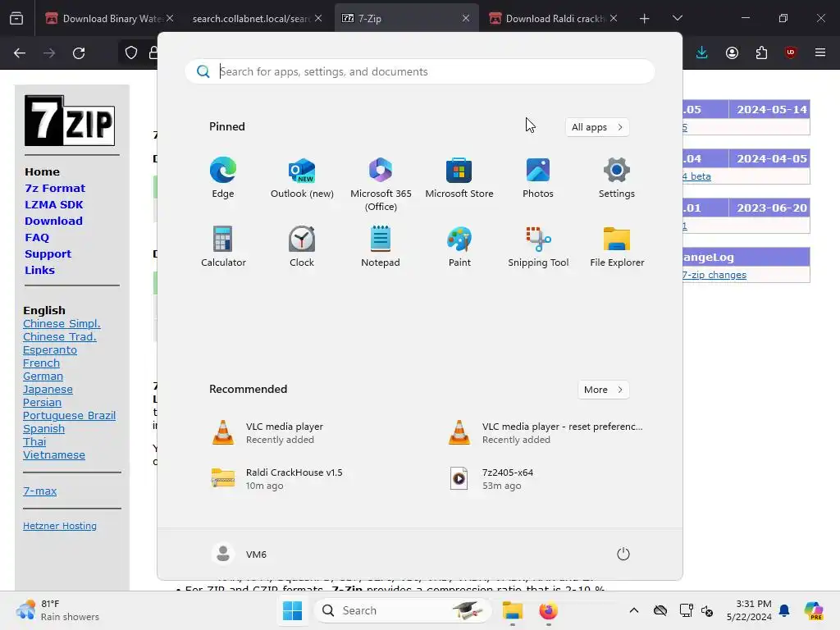840x630 pixels.
Task: Reload the current page
Action: 79,53
